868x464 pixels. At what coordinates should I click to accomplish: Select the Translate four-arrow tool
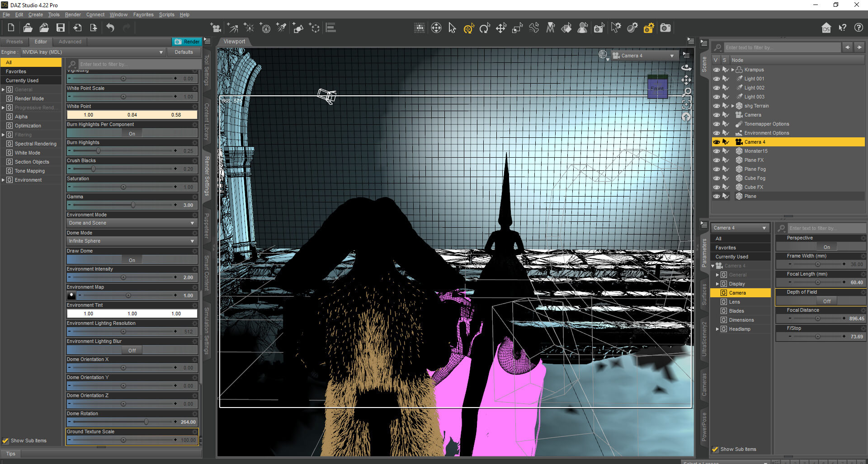pyautogui.click(x=501, y=28)
